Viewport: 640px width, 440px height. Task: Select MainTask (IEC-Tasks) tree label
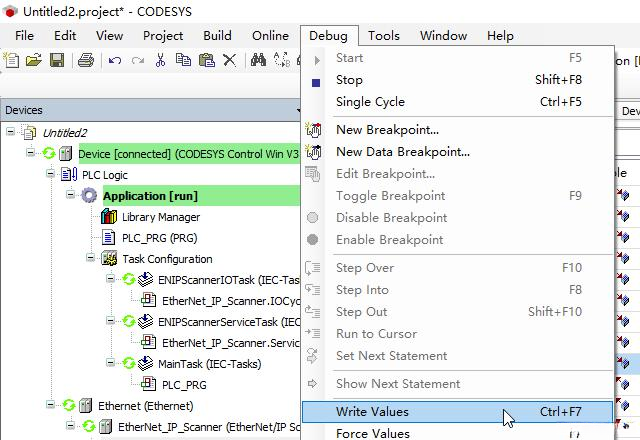209,364
